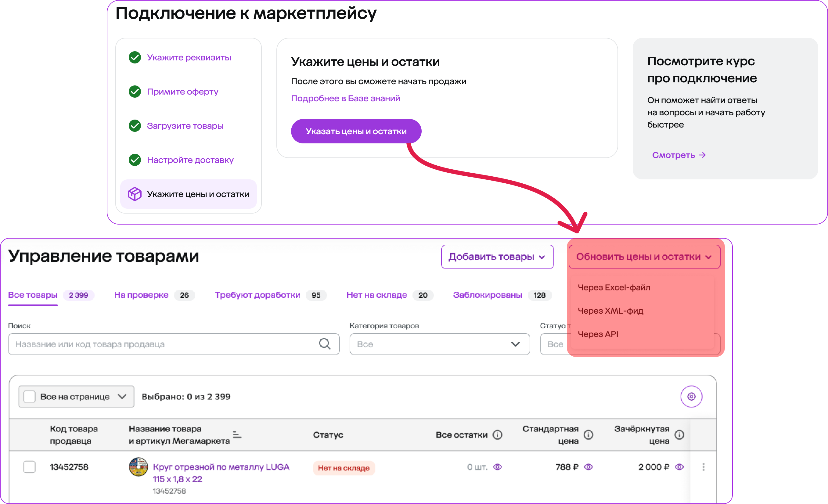Click the sort icon by Название товара

tap(237, 435)
